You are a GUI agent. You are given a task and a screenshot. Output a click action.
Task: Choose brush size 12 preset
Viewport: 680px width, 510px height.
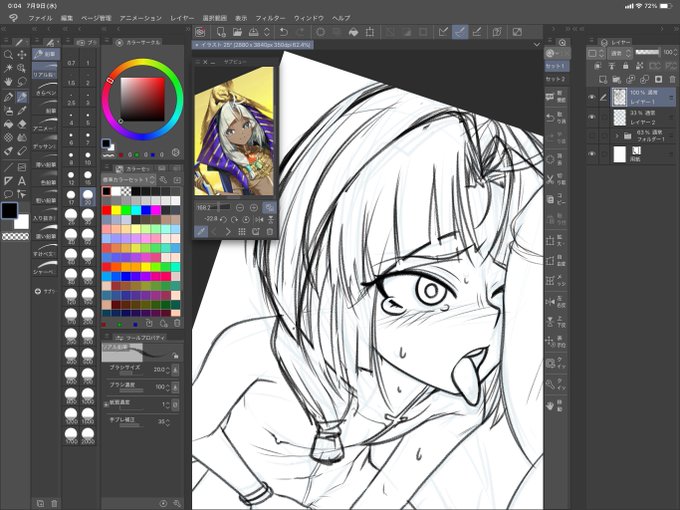(71, 176)
